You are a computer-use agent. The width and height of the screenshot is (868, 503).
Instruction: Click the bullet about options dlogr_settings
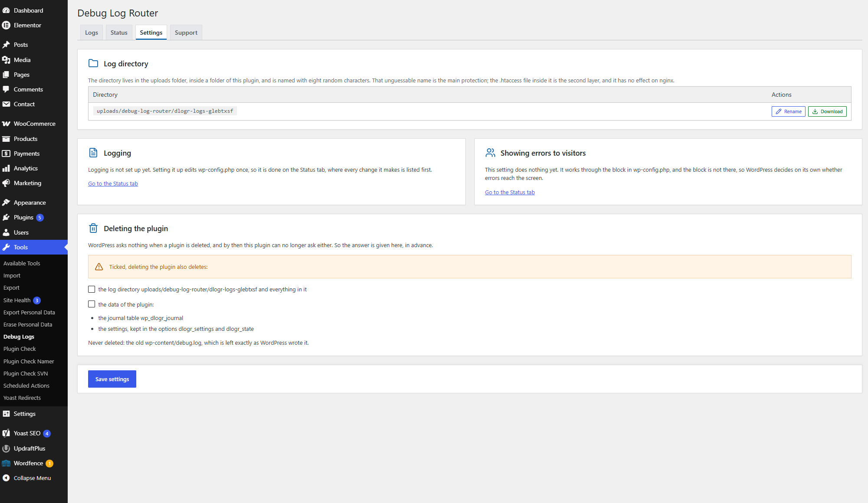(x=176, y=329)
